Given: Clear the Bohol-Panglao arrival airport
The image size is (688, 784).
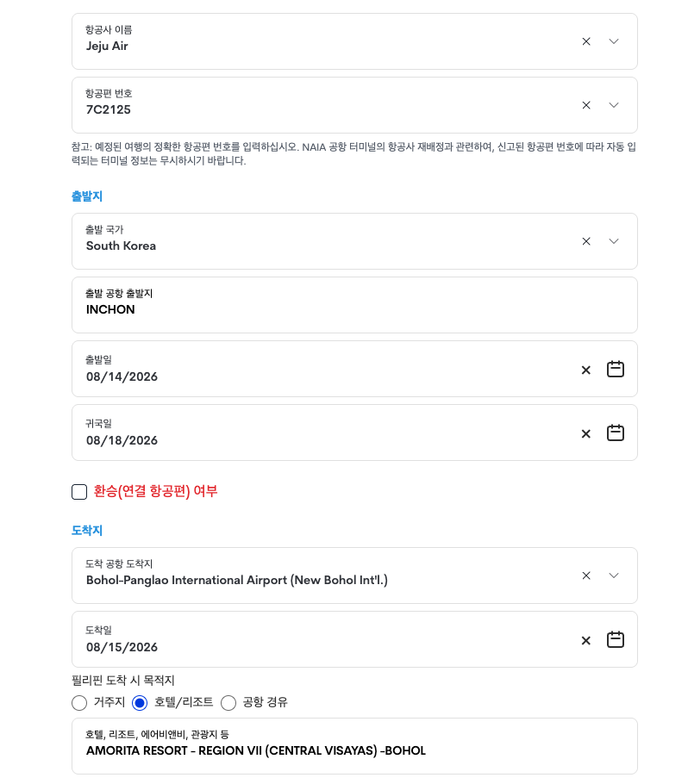Looking at the screenshot, I should click(x=586, y=576).
